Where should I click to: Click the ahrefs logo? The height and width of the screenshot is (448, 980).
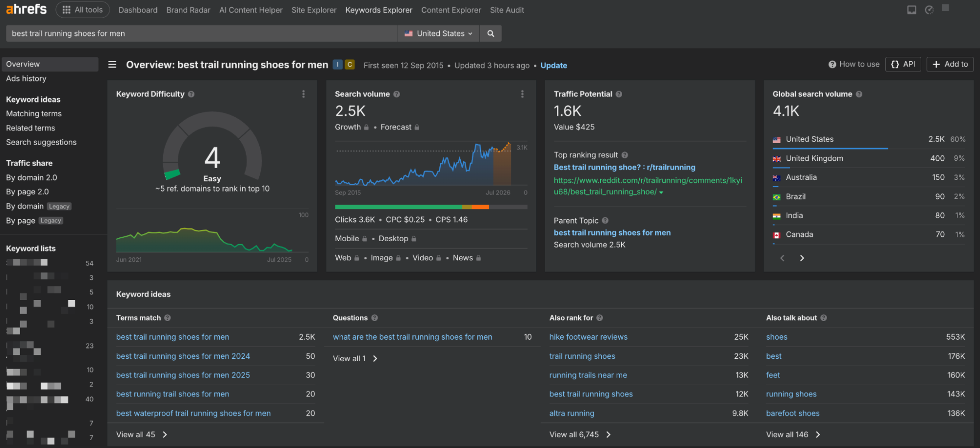tap(26, 9)
